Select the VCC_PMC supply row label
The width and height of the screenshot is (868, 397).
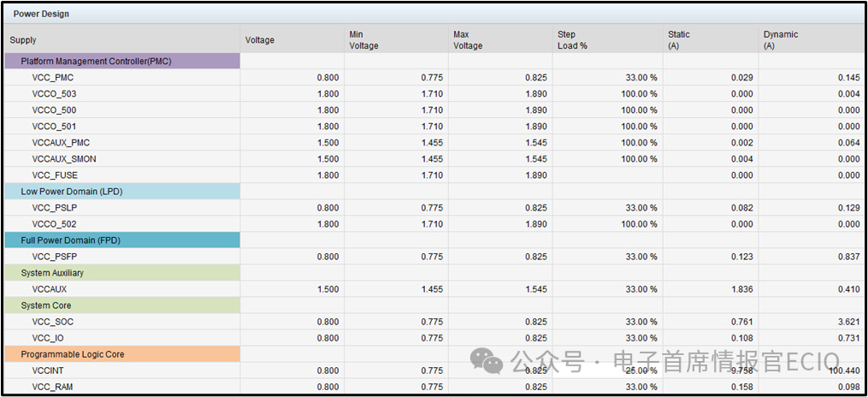pyautogui.click(x=52, y=78)
